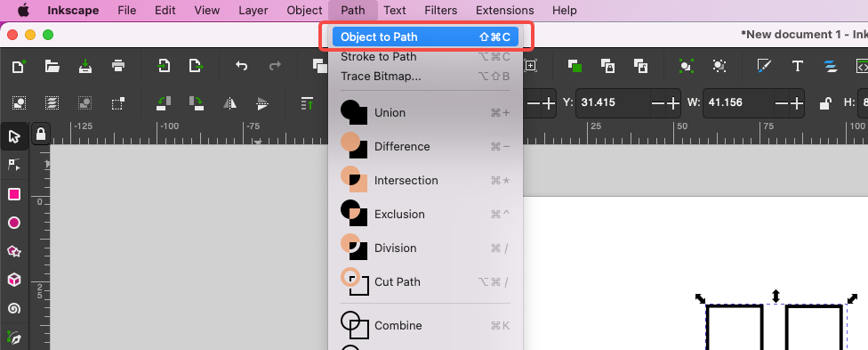The image size is (868, 350).
Task: Flip selected objects horizontally
Action: click(229, 102)
